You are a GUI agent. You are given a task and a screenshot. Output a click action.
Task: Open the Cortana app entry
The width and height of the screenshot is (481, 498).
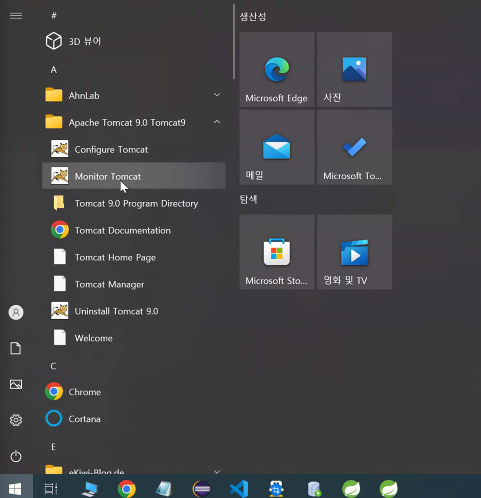[134, 419]
